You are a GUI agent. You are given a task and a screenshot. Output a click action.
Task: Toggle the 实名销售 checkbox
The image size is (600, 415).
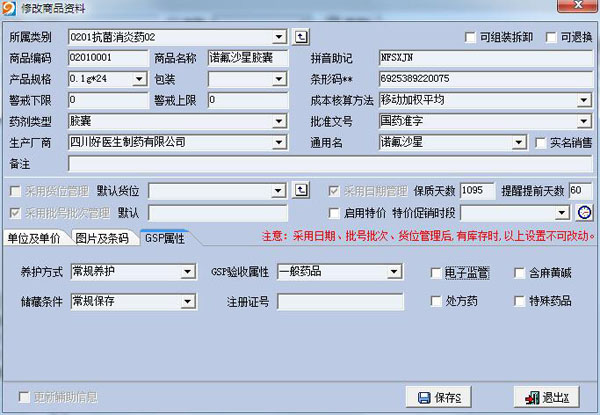coord(540,143)
